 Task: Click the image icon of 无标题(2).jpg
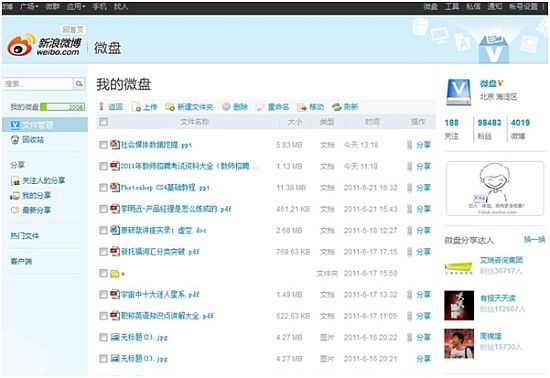115,337
